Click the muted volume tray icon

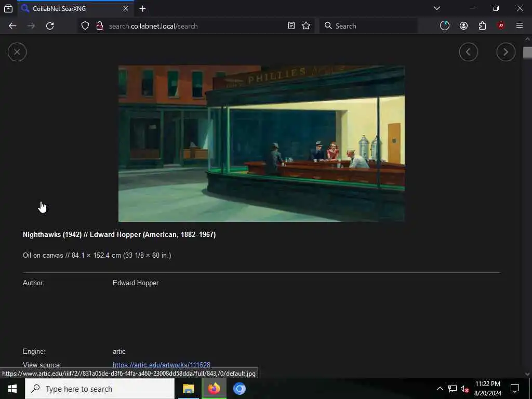coord(464,389)
